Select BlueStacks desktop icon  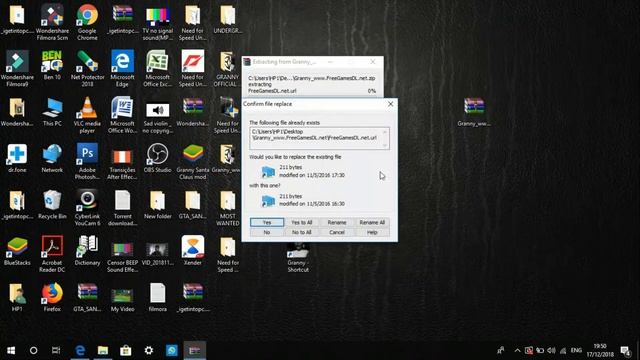pos(17,251)
